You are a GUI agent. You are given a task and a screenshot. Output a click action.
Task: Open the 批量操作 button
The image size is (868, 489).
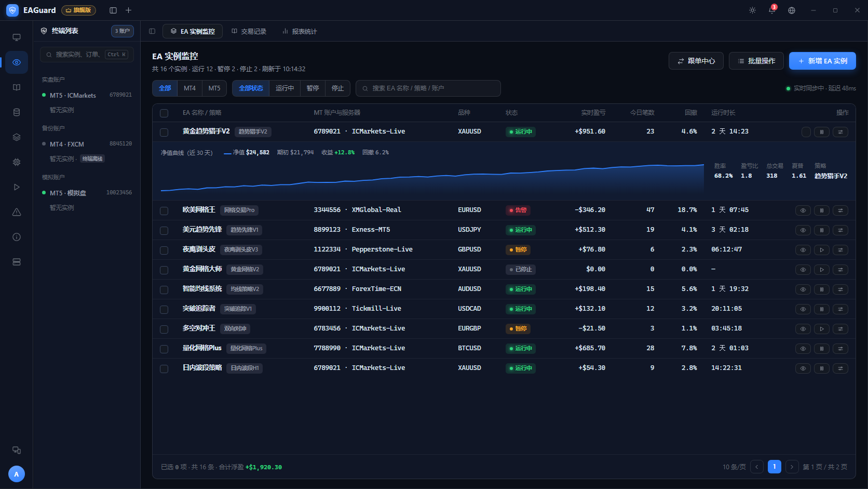756,61
